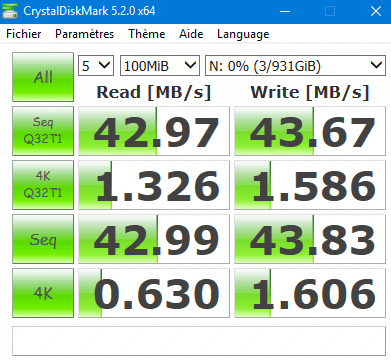Click the Seq write result 43.83
The width and height of the screenshot is (391, 360).
click(310, 239)
